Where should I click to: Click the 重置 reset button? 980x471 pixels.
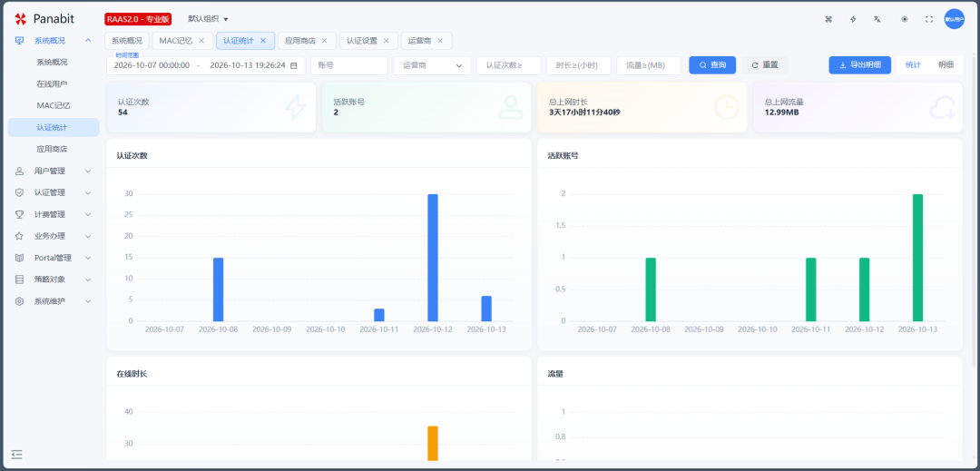point(765,65)
